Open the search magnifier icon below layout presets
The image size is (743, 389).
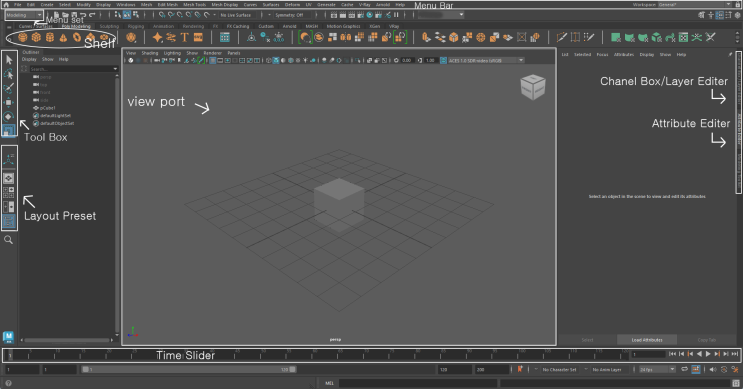9,240
